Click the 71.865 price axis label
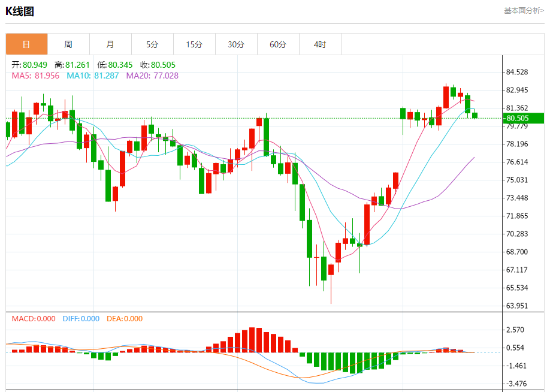550x392 pixels. pos(516,216)
